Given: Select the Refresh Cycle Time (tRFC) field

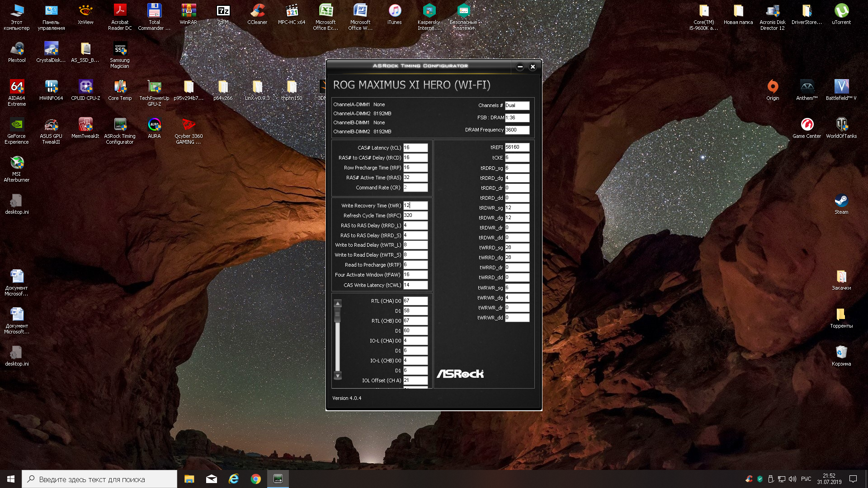Looking at the screenshot, I should pos(415,216).
